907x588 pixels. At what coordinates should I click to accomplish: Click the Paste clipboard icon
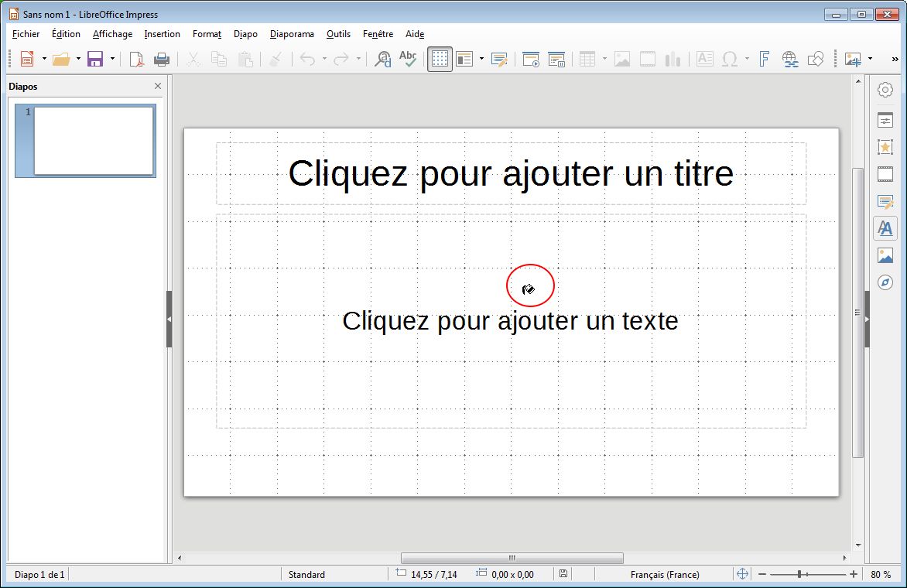[245, 59]
